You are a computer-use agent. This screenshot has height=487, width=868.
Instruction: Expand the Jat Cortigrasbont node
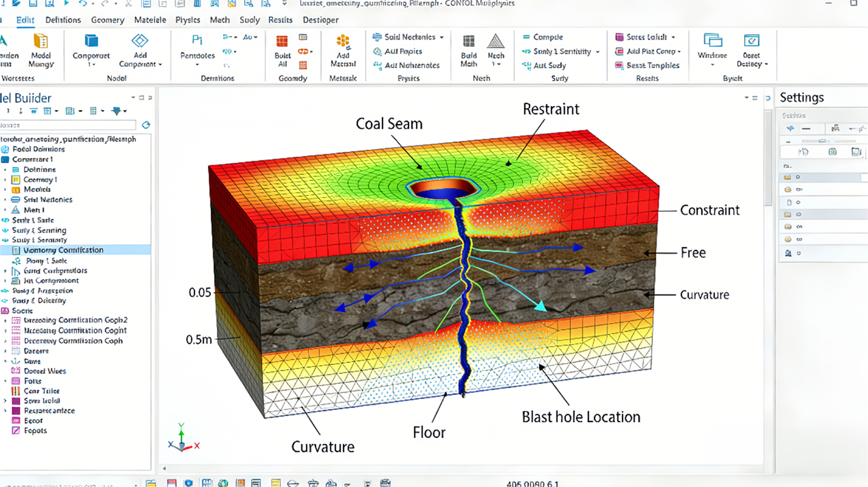tap(5, 281)
